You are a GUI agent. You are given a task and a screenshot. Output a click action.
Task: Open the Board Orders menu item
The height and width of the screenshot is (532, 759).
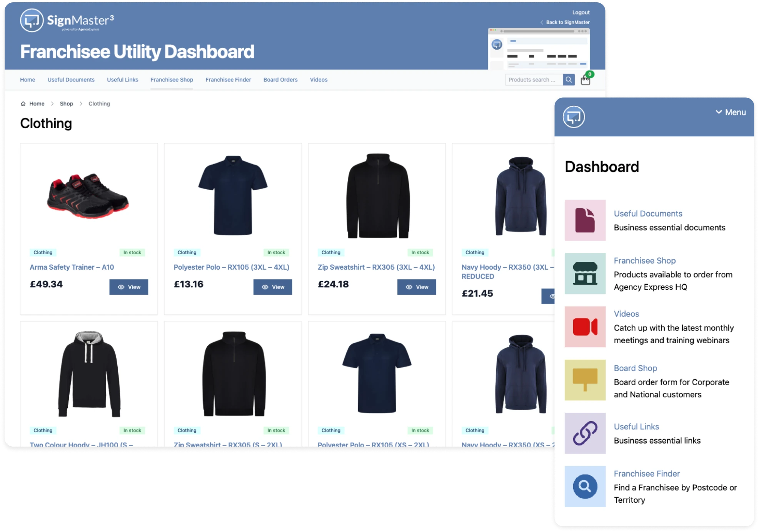pyautogui.click(x=280, y=80)
